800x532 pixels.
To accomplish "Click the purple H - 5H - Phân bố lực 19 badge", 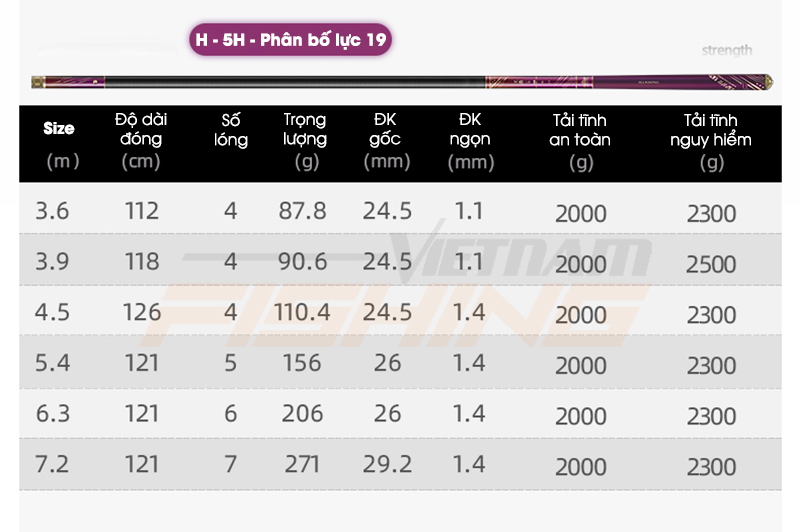I will (x=290, y=40).
